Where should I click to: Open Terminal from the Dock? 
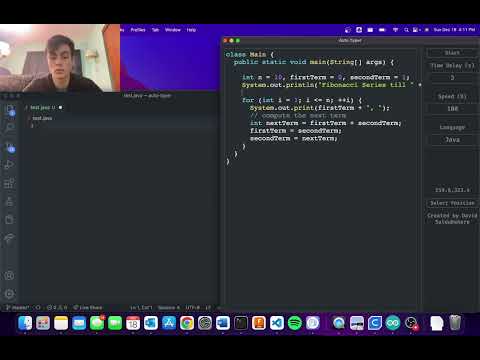(x=241, y=323)
